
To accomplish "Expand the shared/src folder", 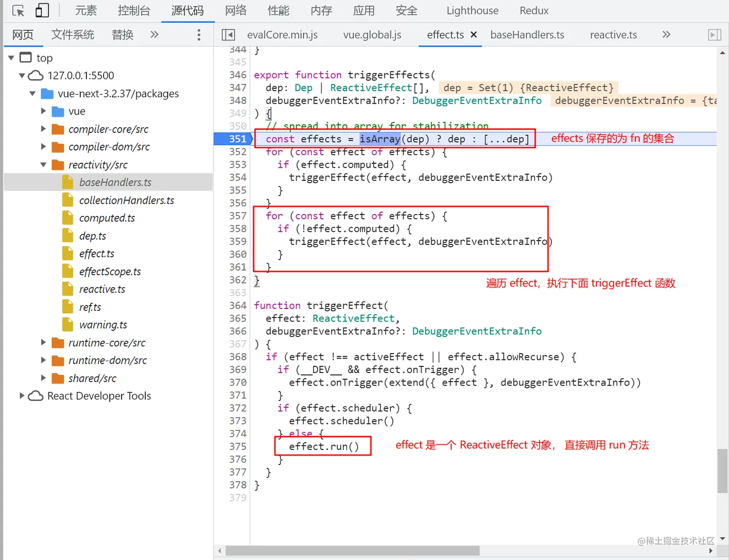I will point(43,378).
